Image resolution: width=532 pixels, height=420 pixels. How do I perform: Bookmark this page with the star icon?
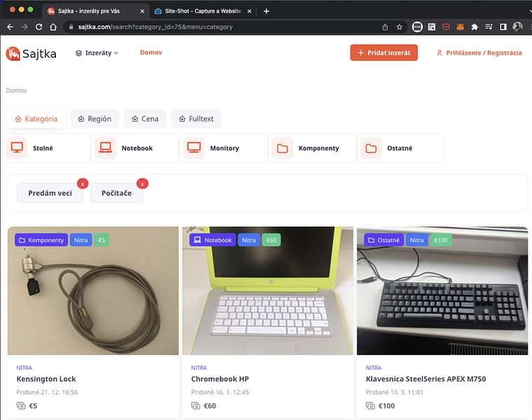[x=400, y=27]
